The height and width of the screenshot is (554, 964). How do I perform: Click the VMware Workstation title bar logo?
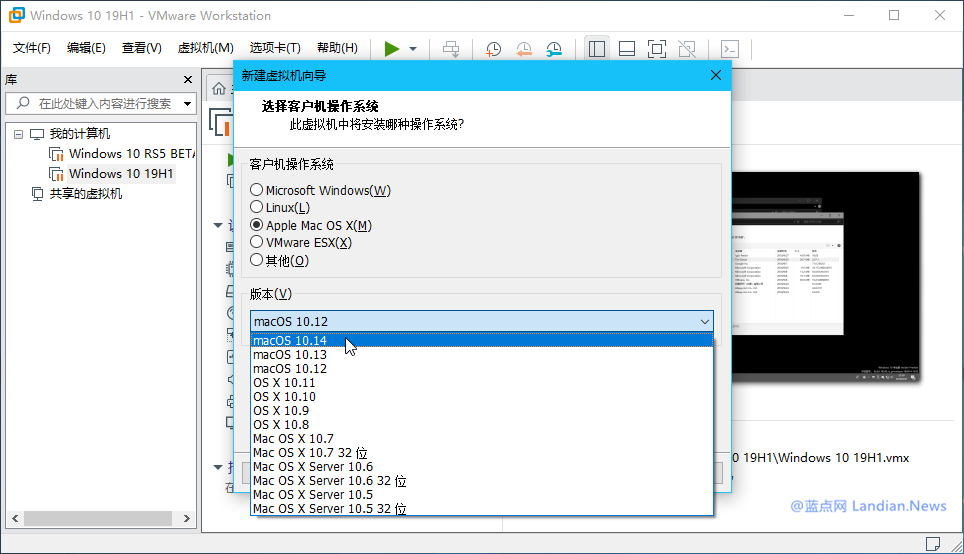17,15
